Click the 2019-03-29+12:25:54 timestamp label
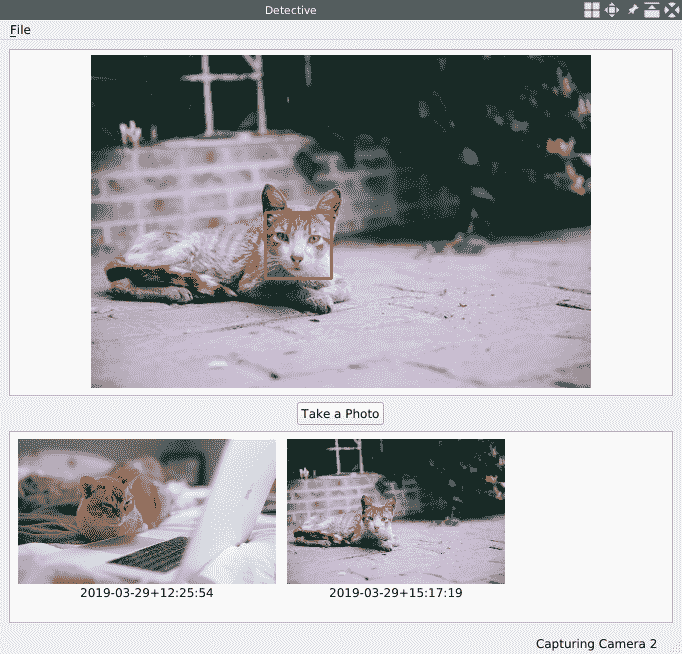The height and width of the screenshot is (654, 682). [x=146, y=593]
